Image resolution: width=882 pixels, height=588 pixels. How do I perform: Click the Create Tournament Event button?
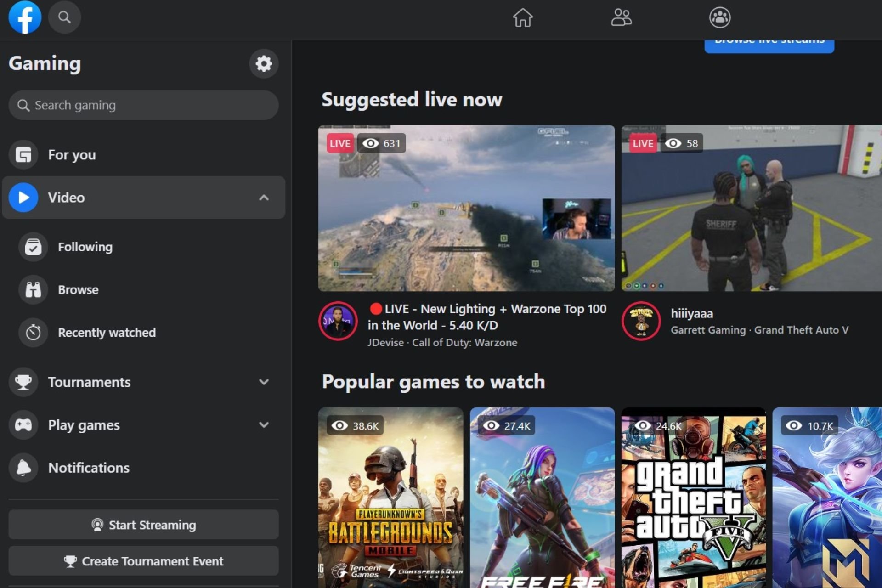click(x=143, y=561)
